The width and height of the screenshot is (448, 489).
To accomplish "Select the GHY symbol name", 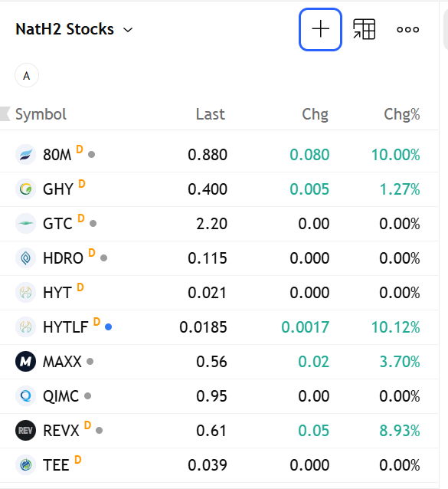I will [x=58, y=189].
